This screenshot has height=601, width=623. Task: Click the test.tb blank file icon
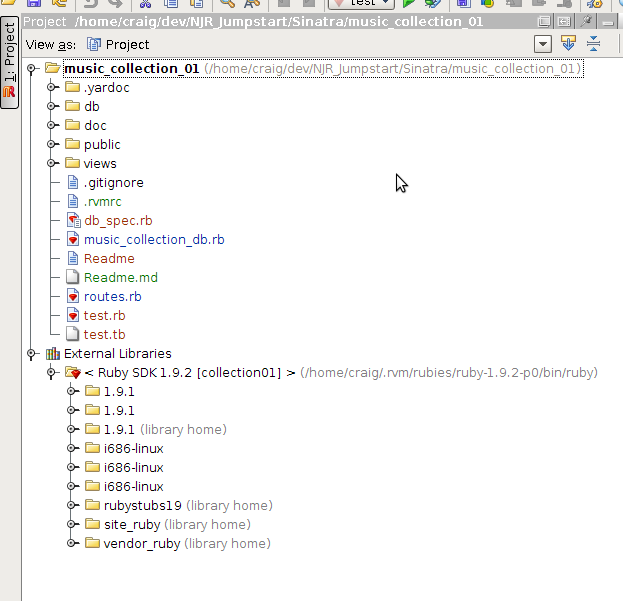click(72, 334)
